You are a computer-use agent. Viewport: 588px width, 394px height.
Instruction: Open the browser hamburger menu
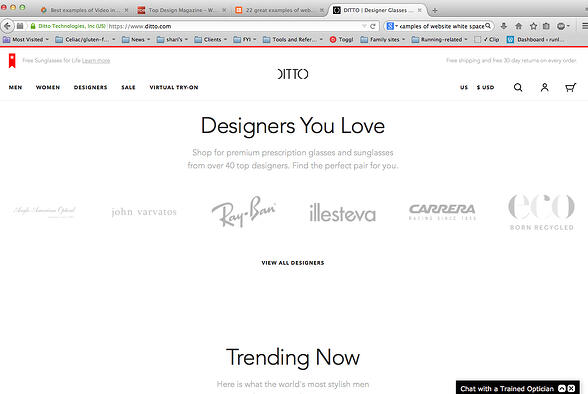[x=585, y=26]
